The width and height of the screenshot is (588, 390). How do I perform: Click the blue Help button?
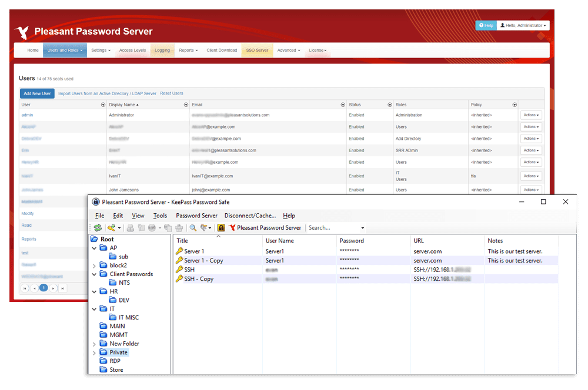pyautogui.click(x=486, y=25)
